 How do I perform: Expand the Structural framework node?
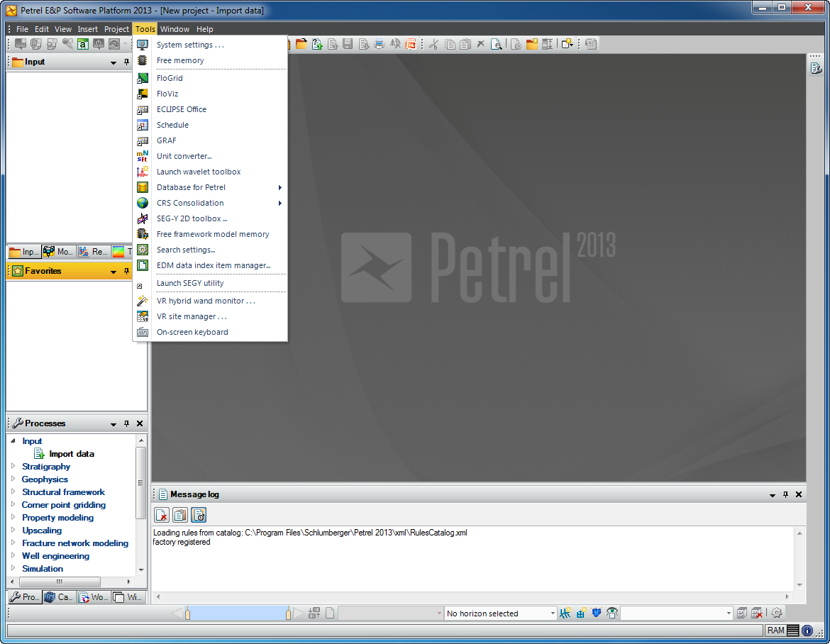pyautogui.click(x=13, y=492)
